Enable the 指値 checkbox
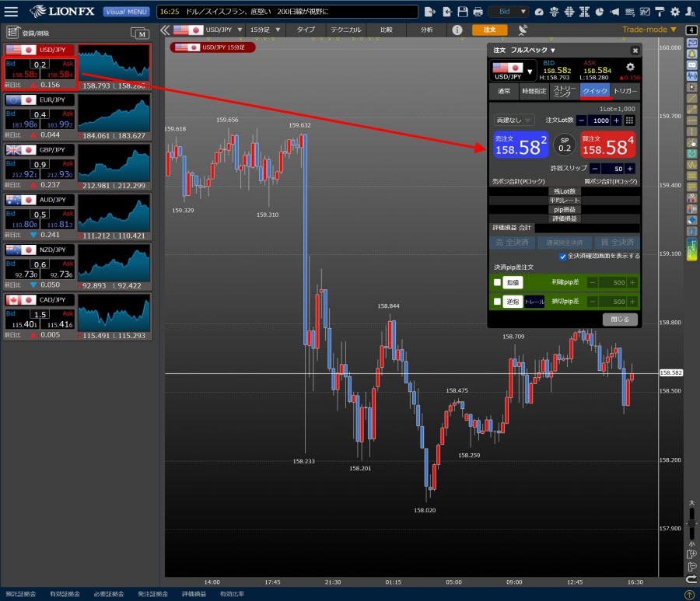700x601 pixels. (498, 282)
